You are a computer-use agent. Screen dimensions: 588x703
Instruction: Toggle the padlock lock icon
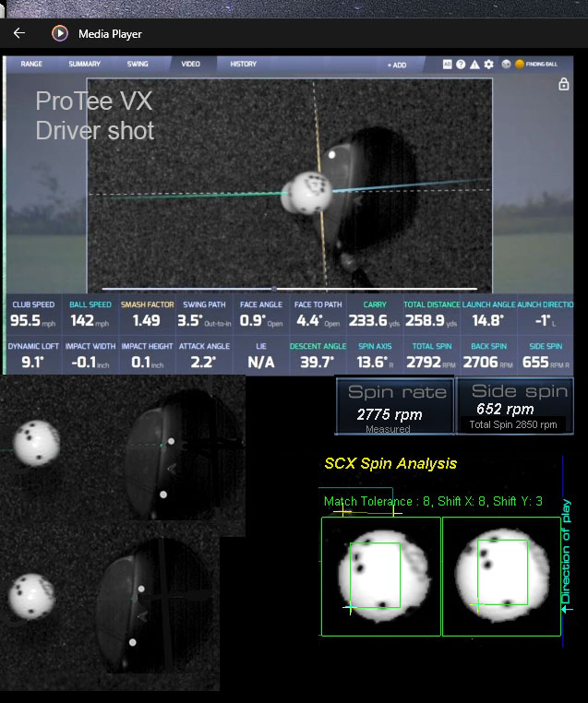pos(564,84)
